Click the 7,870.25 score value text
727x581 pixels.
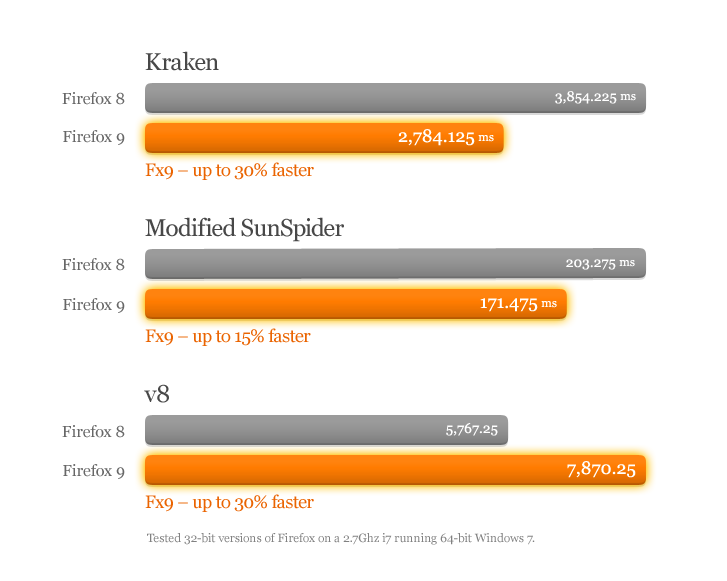600,470
